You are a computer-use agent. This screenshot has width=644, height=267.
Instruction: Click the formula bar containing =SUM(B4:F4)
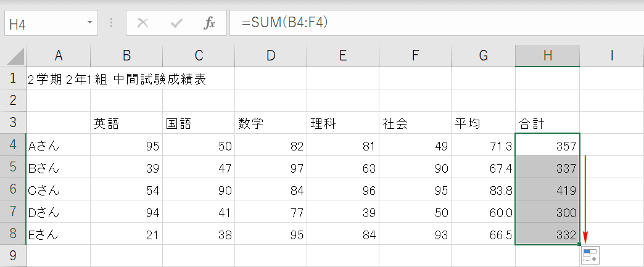tap(437, 23)
